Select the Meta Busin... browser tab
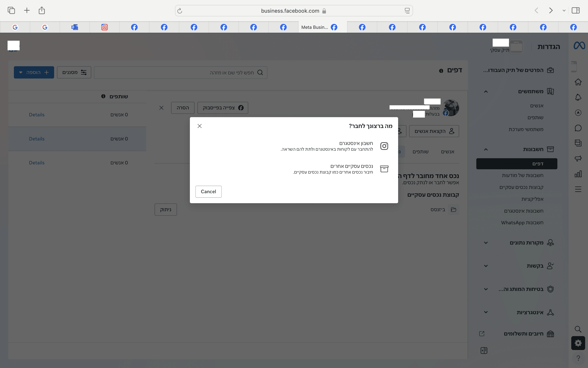 tap(323, 27)
